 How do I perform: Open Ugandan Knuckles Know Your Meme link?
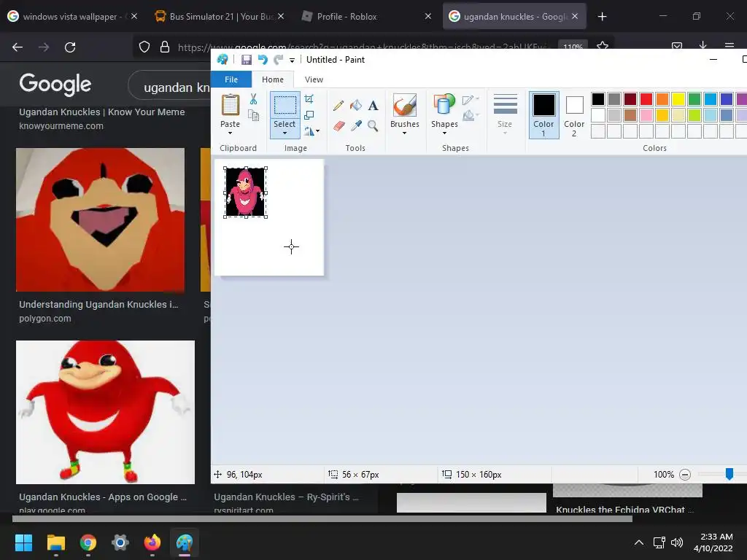[102, 112]
